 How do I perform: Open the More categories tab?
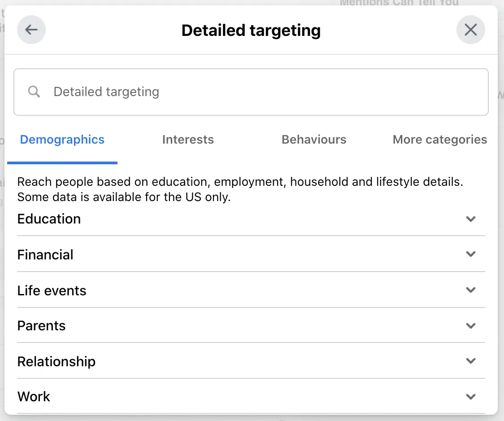click(x=439, y=140)
